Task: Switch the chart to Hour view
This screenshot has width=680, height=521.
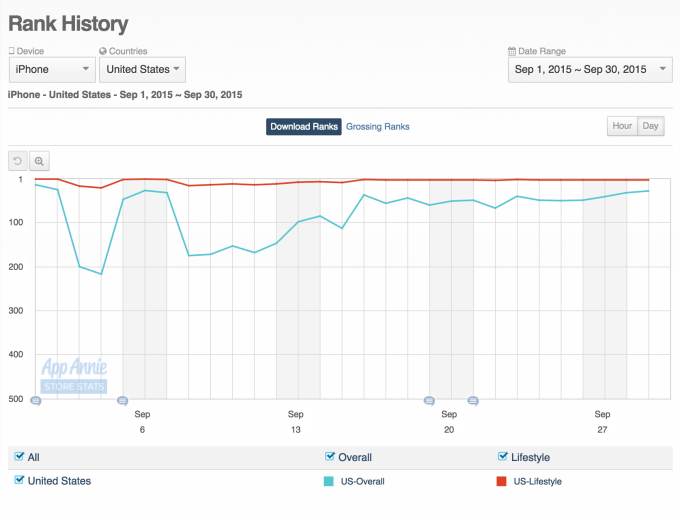Action: tap(622, 126)
